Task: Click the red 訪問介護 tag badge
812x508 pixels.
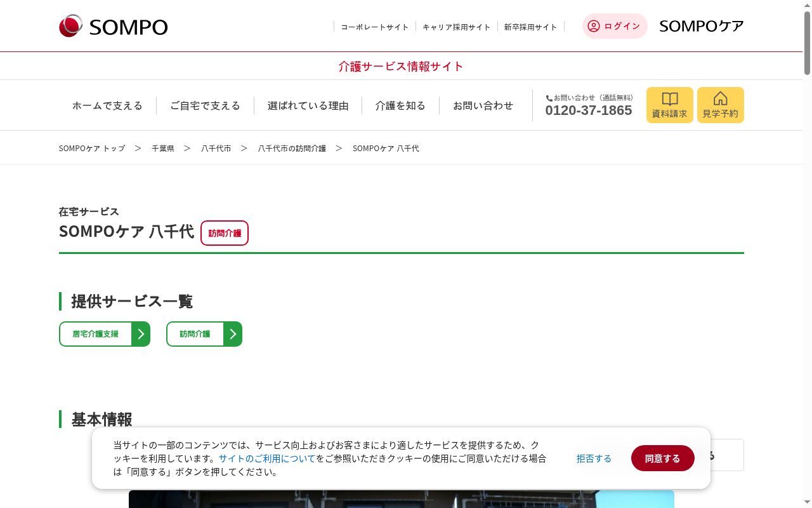Action: (x=225, y=233)
